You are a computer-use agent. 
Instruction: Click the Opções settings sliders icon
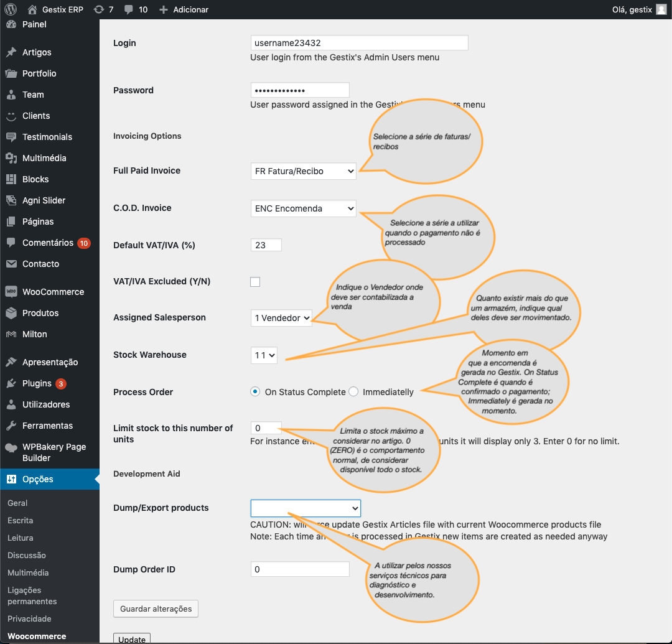click(x=11, y=479)
